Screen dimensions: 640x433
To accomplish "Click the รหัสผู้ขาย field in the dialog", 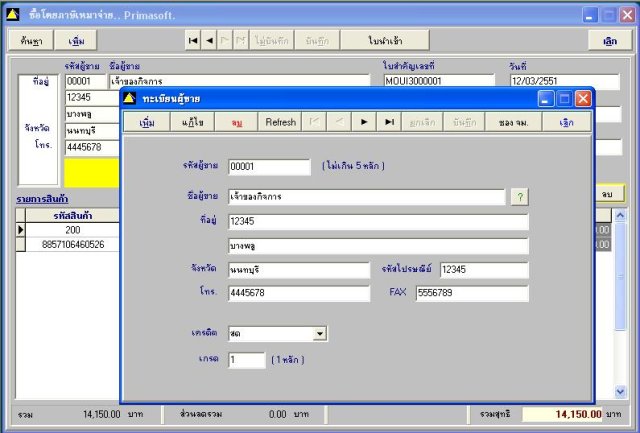I will [x=269, y=167].
